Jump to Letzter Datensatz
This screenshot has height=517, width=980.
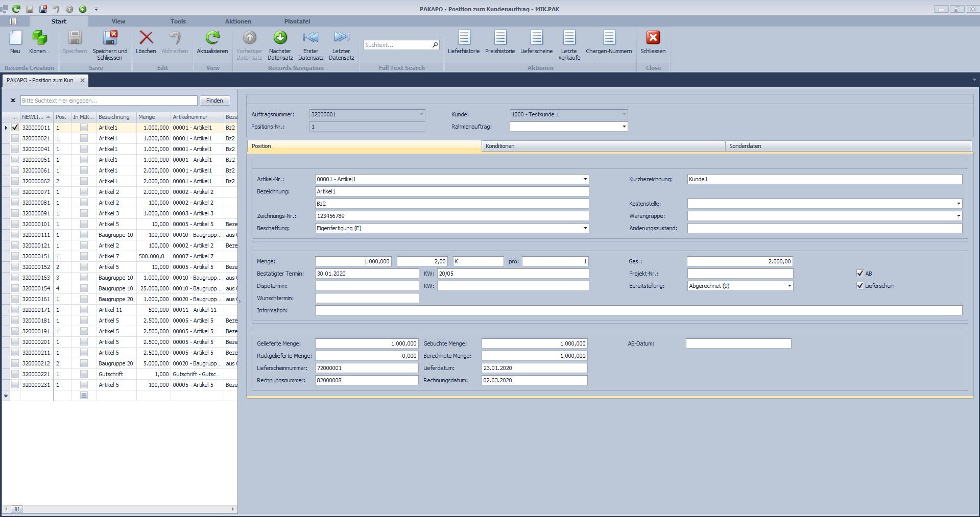pos(341,45)
